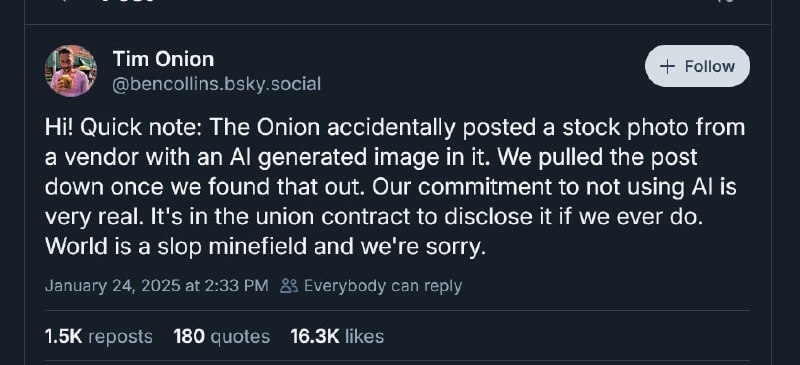The image size is (800, 365).
Task: Click the January 24, 2025 timestamp
Action: [x=157, y=286]
